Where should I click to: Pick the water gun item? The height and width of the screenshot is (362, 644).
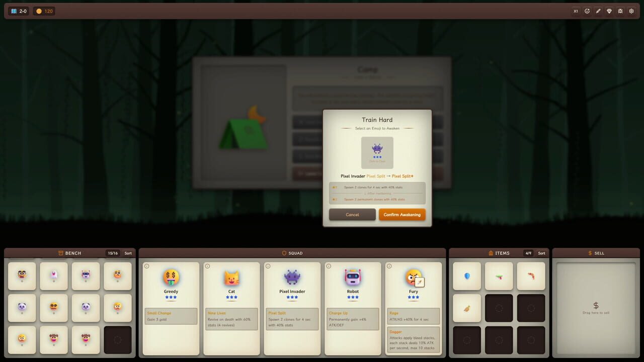499,276
